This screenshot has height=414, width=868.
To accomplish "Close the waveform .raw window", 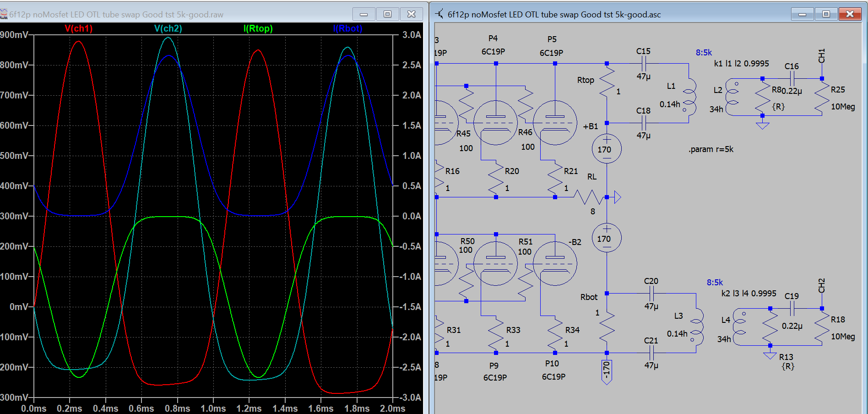I will [412, 14].
